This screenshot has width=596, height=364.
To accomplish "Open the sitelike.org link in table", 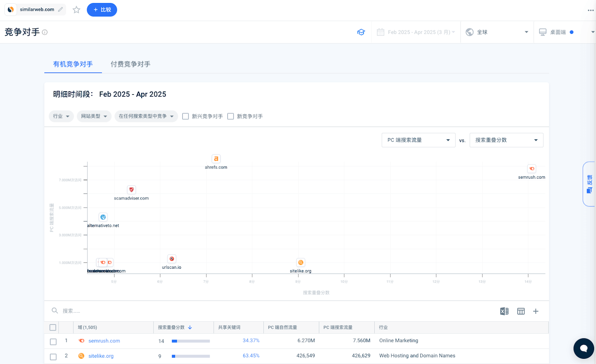I will [x=101, y=356].
